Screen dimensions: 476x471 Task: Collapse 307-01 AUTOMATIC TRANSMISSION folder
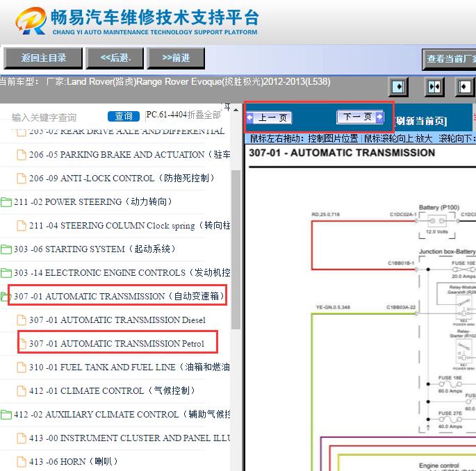pos(119,296)
